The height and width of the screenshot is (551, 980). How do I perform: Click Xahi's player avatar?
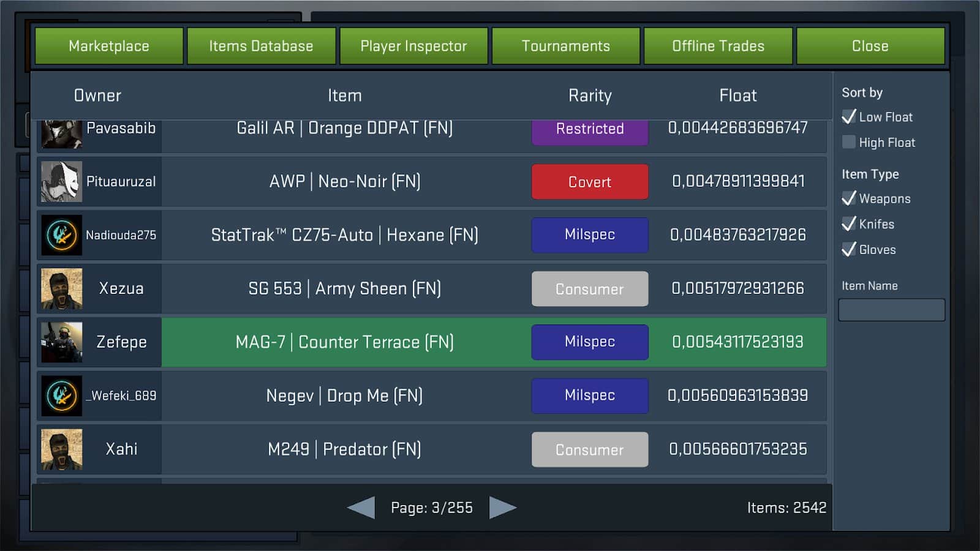(61, 449)
